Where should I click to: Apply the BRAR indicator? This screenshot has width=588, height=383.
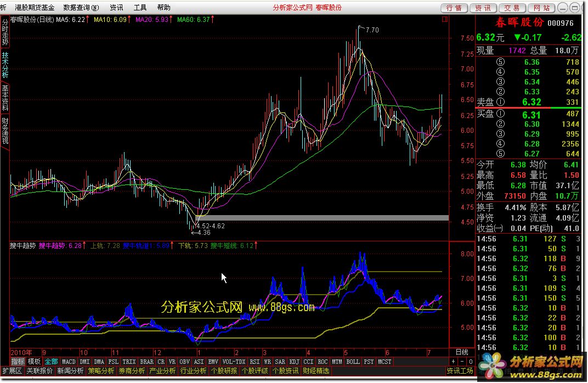pyautogui.click(x=146, y=362)
